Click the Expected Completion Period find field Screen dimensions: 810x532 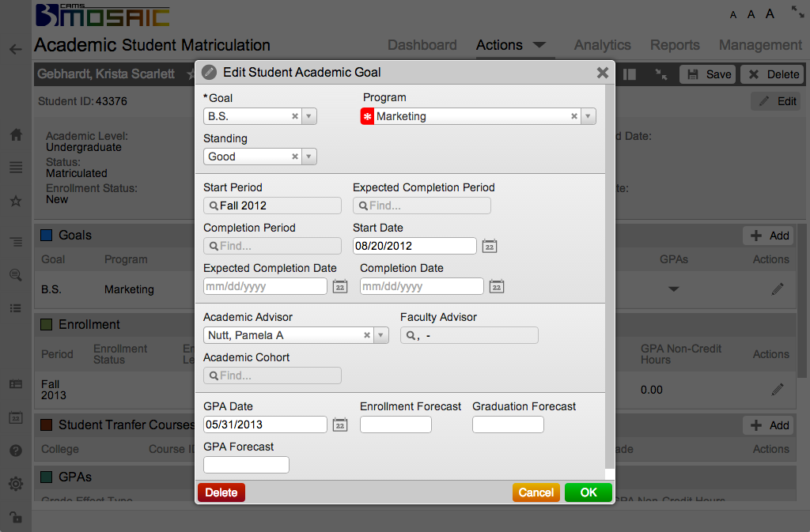(x=422, y=206)
